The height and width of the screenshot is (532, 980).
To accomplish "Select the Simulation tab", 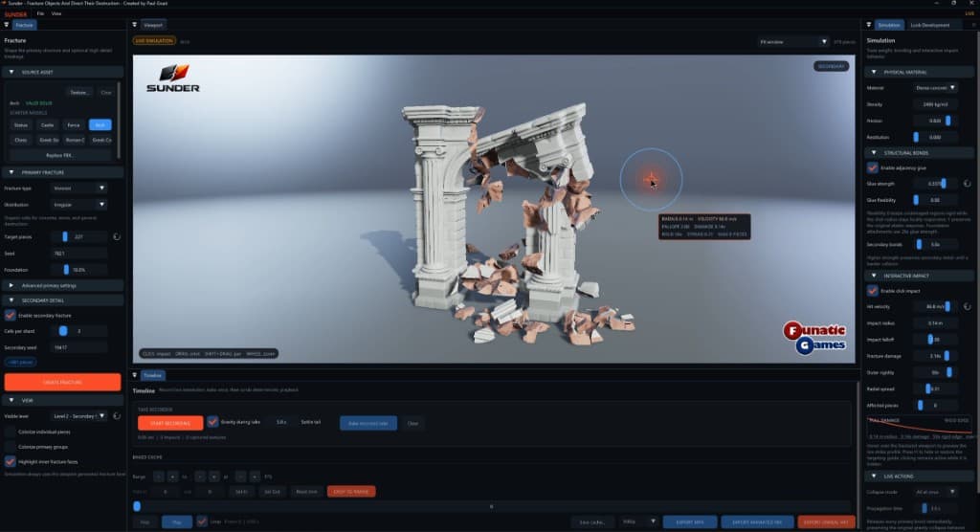I will coord(889,25).
